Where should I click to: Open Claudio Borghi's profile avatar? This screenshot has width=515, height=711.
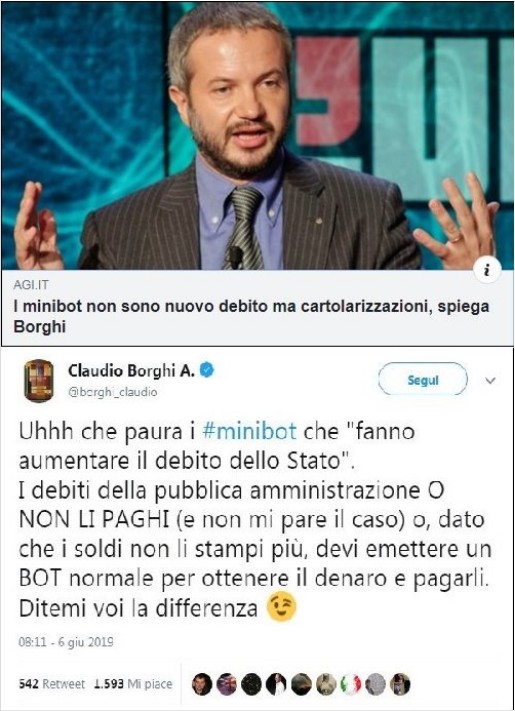coord(39,380)
